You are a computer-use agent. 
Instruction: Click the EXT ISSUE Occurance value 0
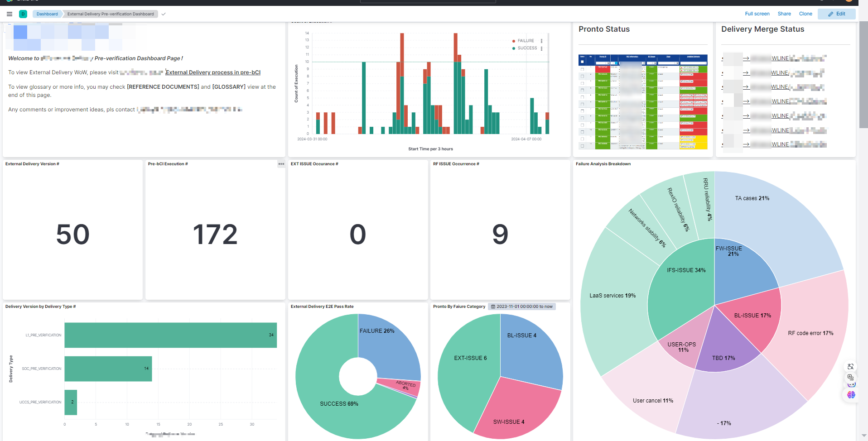click(358, 235)
